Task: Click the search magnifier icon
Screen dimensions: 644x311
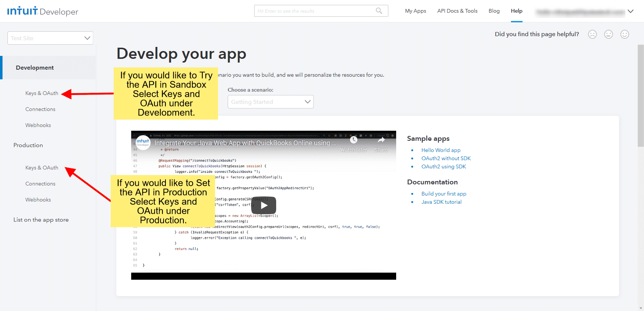Action: point(379,11)
